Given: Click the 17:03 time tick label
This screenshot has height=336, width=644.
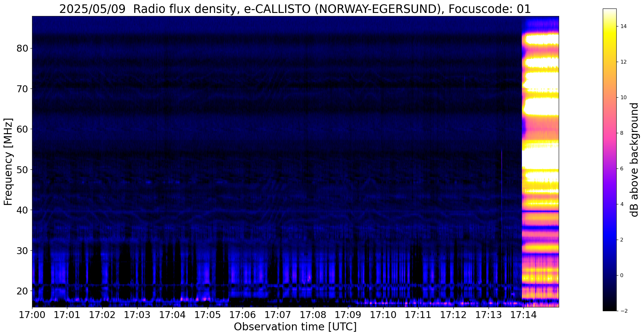Looking at the screenshot, I should pyautogui.click(x=137, y=315).
